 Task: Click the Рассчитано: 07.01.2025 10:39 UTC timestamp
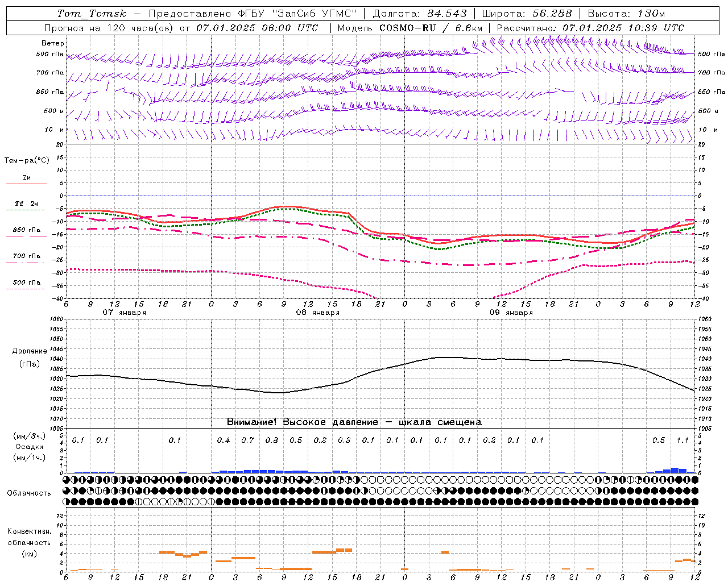[x=590, y=28]
